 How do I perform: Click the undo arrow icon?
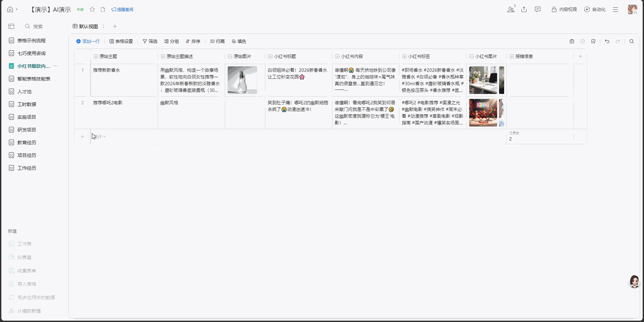pyautogui.click(x=607, y=41)
